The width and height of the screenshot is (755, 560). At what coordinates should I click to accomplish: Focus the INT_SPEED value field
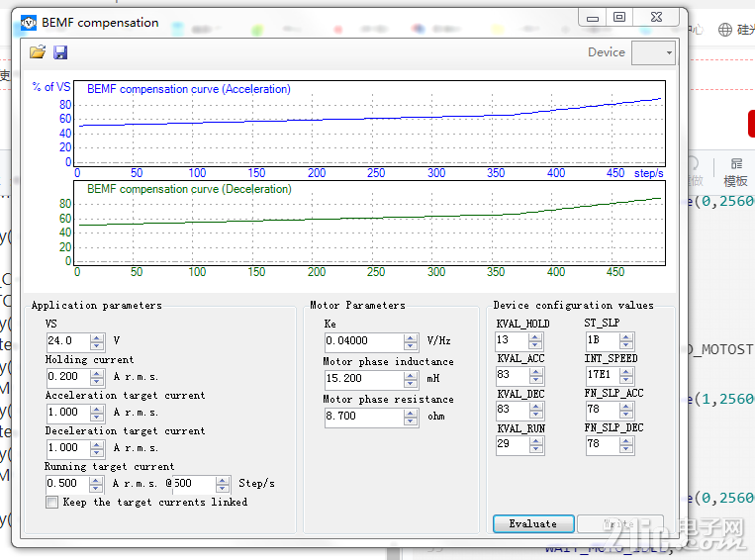603,375
